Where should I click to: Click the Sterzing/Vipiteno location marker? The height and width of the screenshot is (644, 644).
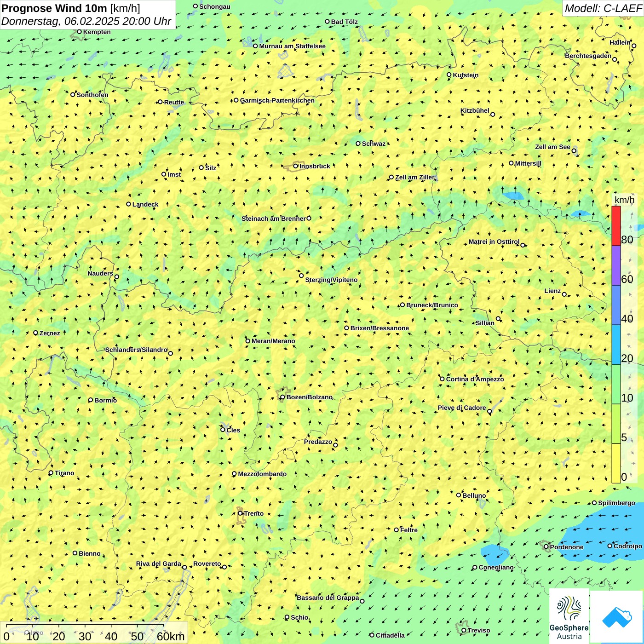301,276
